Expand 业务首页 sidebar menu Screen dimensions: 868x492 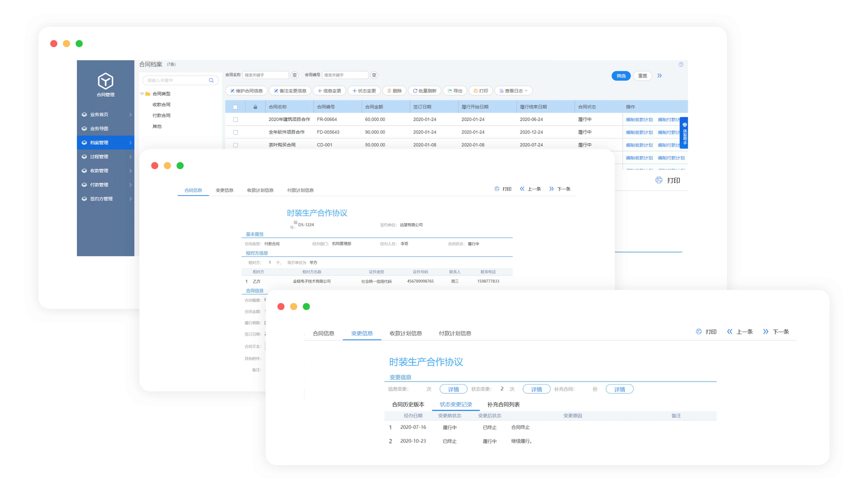(130, 115)
